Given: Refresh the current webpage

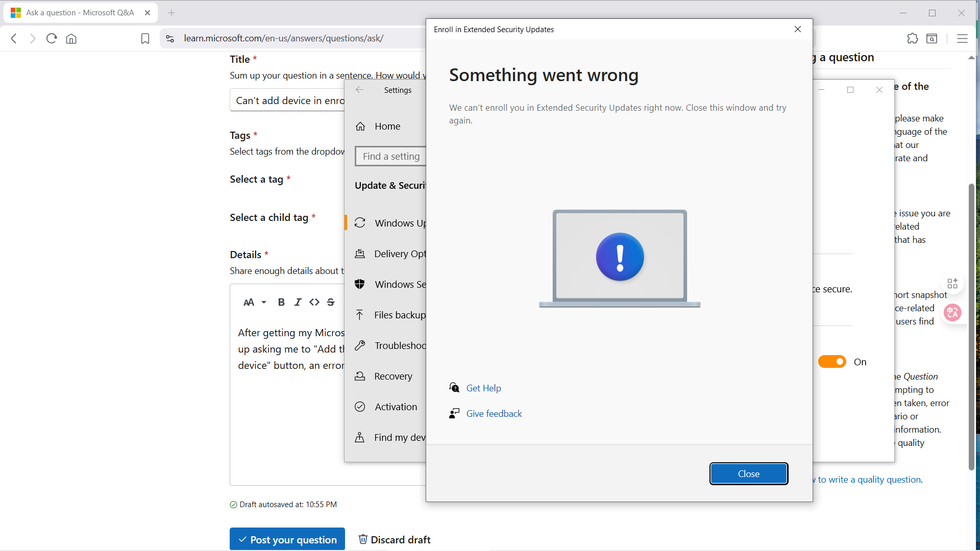Looking at the screenshot, I should coord(51,38).
